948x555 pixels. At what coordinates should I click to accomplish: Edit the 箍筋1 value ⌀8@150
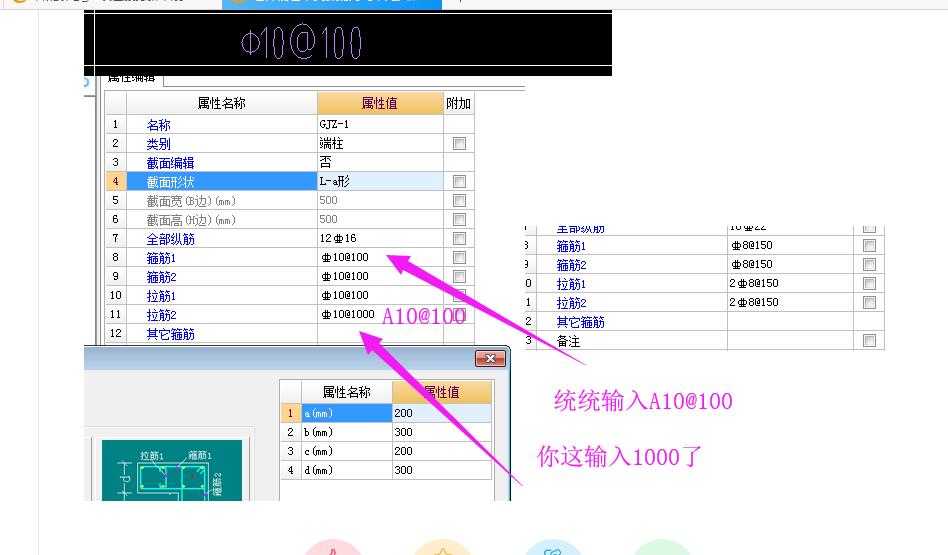click(790, 245)
